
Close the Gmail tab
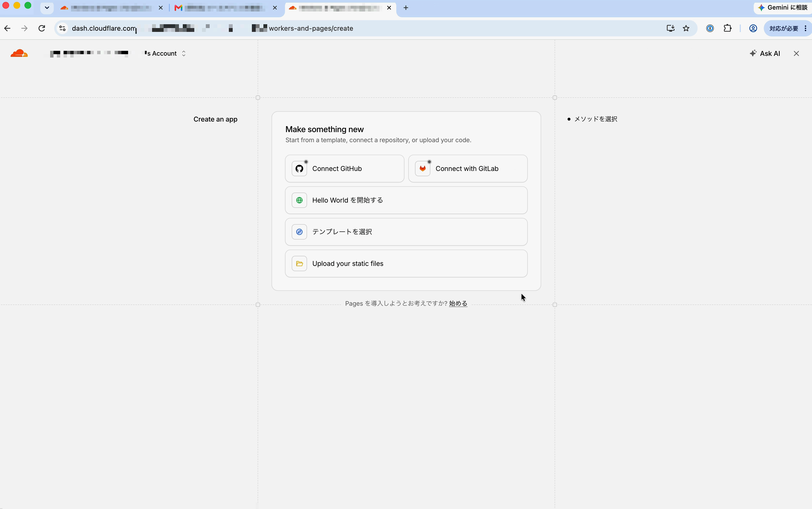[275, 8]
